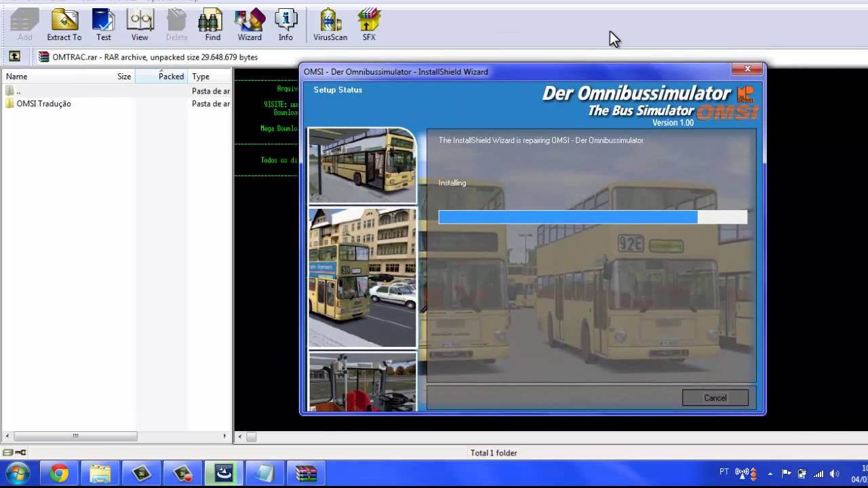Click 'Total 1 folder' status text
Viewport: 868px width, 488px height.
[x=494, y=453]
